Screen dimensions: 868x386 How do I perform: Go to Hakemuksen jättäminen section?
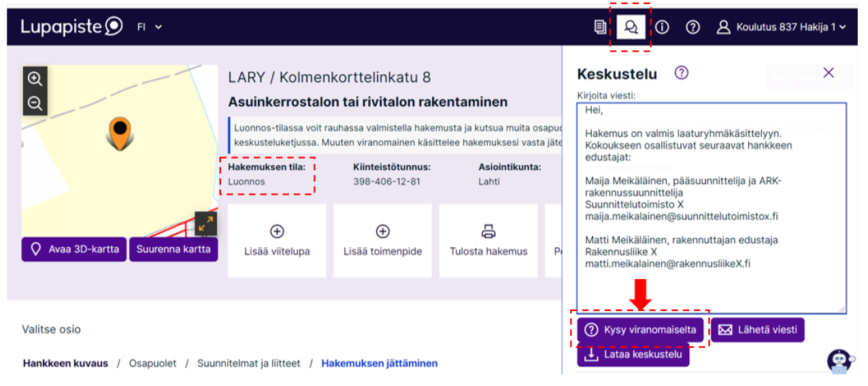[379, 364]
